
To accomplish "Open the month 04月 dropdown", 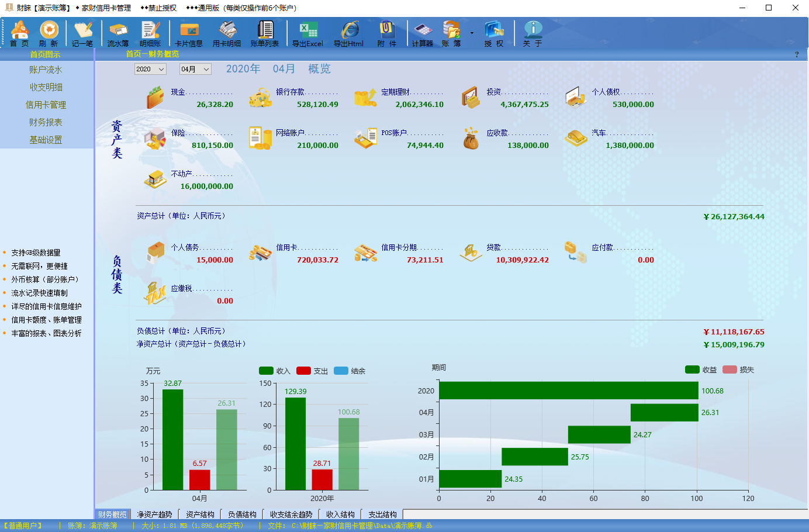I will tap(195, 69).
